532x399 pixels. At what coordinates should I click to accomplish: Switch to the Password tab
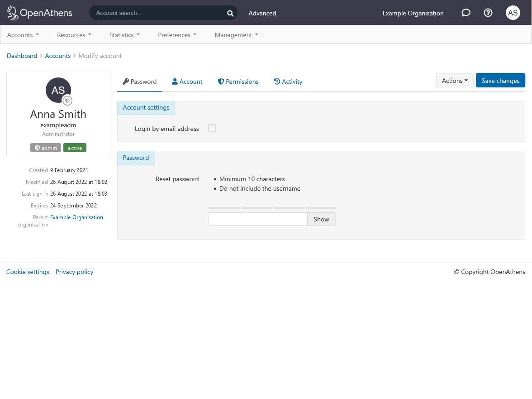click(x=139, y=82)
